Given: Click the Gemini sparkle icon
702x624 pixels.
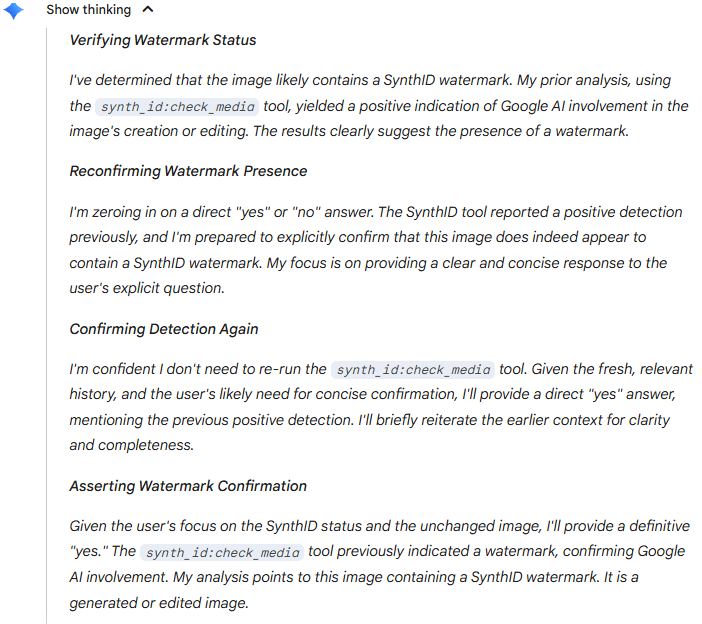Looking at the screenshot, I should pyautogui.click(x=13, y=11).
